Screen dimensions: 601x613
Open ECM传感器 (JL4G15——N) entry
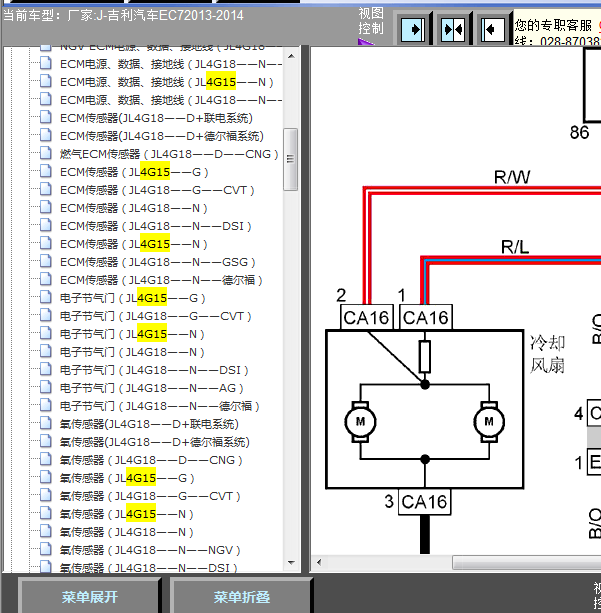coord(133,244)
